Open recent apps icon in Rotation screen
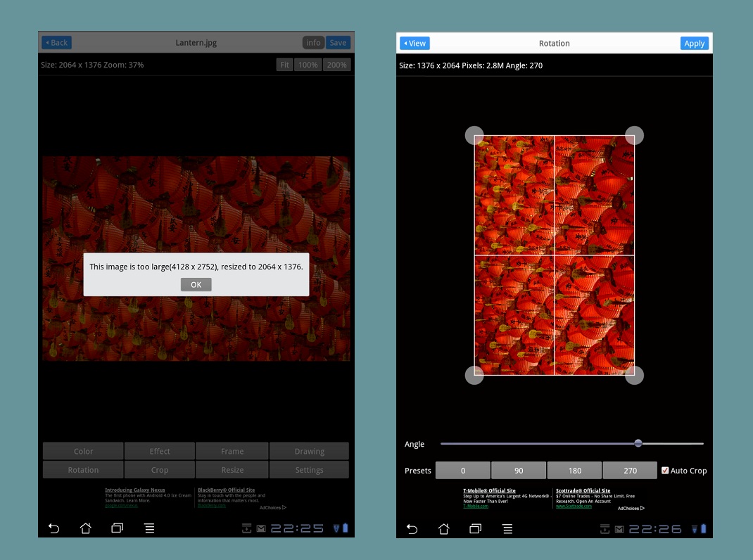Viewport: 753px width, 560px height. pos(476,529)
